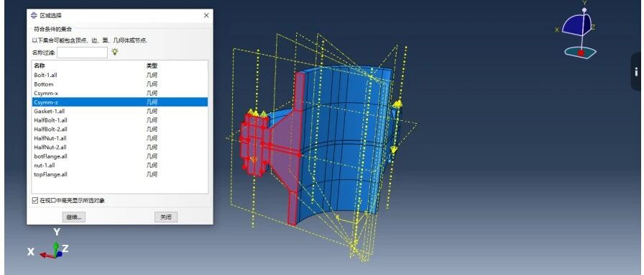This screenshot has width=644, height=275.
Task: Select the HalfBolt-1.all set row
Action: click(x=119, y=120)
